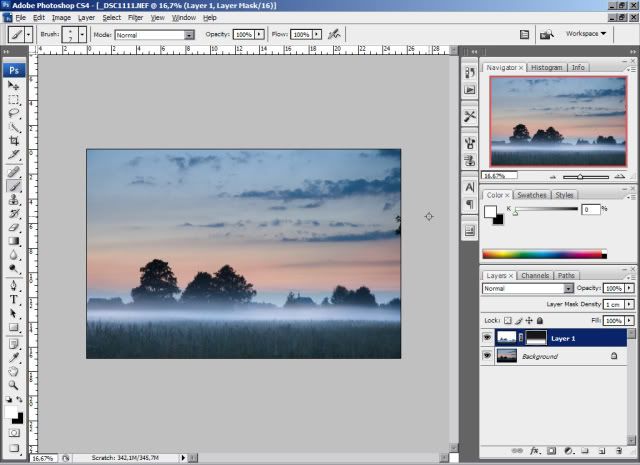Enable airbrush mode in options bar
The image size is (640, 465).
pos(334,34)
